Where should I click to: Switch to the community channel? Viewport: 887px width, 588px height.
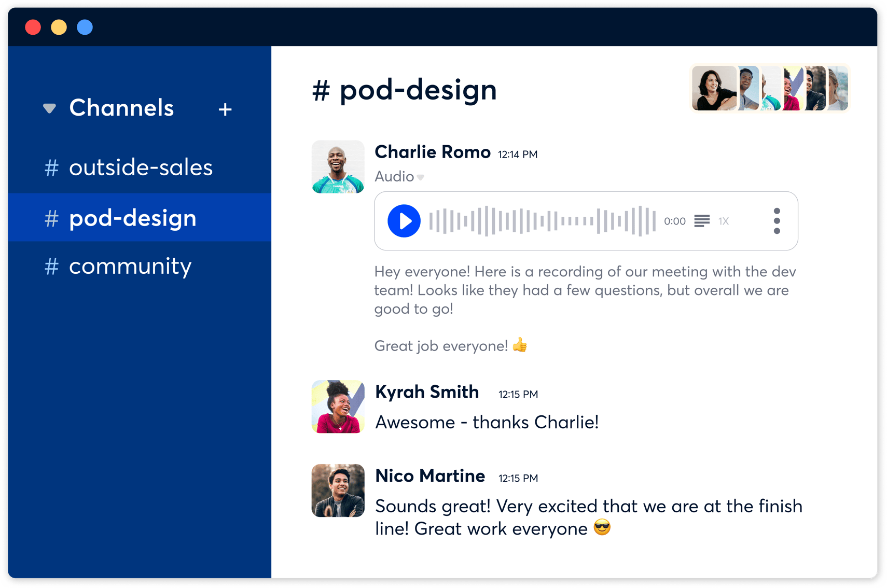[130, 267]
